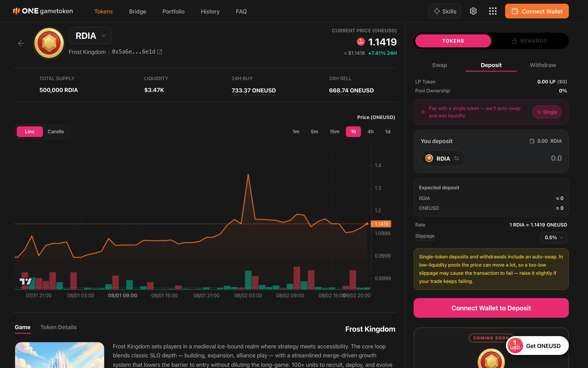Click the Slippage label
The image size is (588, 368).
(425, 236)
